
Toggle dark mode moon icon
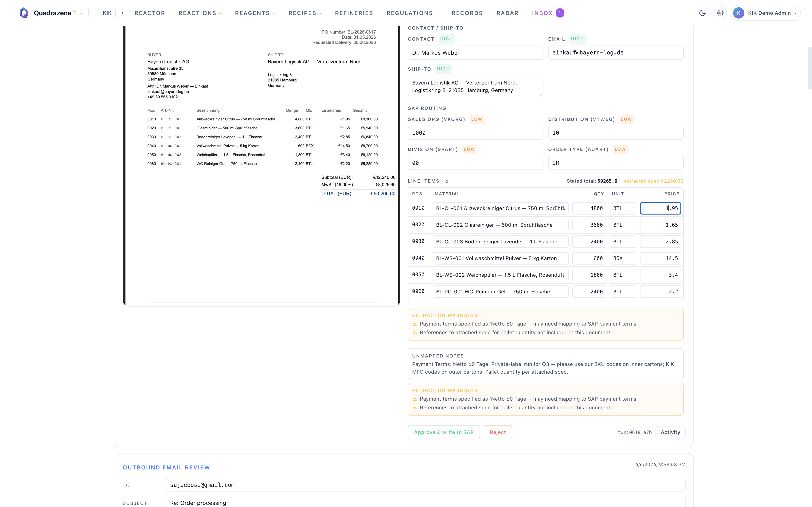click(x=702, y=13)
